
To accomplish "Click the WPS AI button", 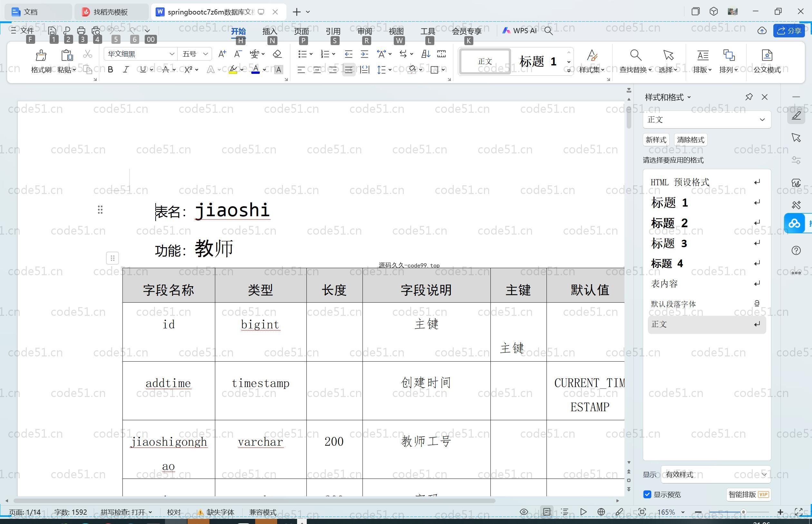I will tap(519, 31).
